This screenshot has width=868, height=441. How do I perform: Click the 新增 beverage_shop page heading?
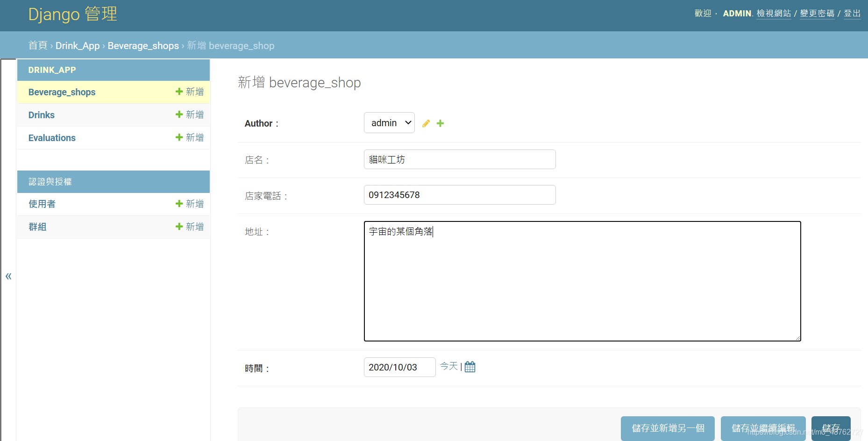299,83
